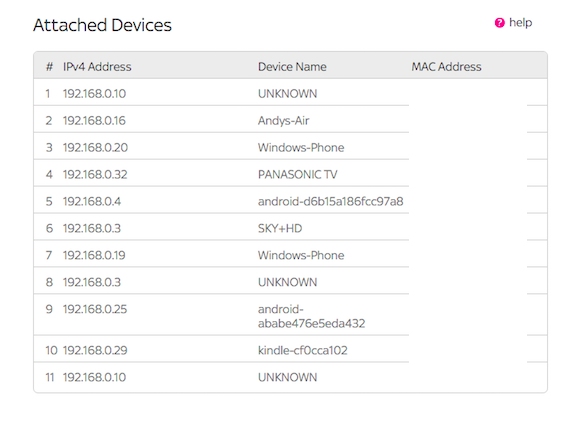Click the android-d6b15a186fcc97a8 device name
The width and height of the screenshot is (580, 429).
330,202
